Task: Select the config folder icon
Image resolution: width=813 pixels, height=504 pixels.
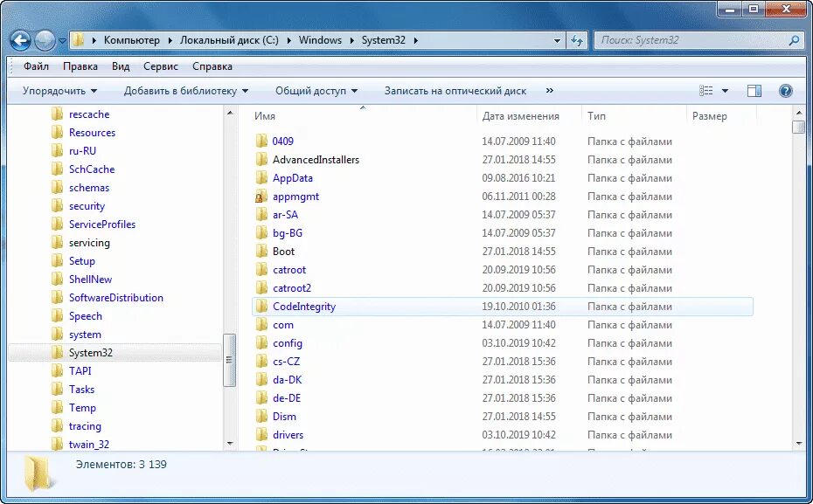Action: pos(262,343)
